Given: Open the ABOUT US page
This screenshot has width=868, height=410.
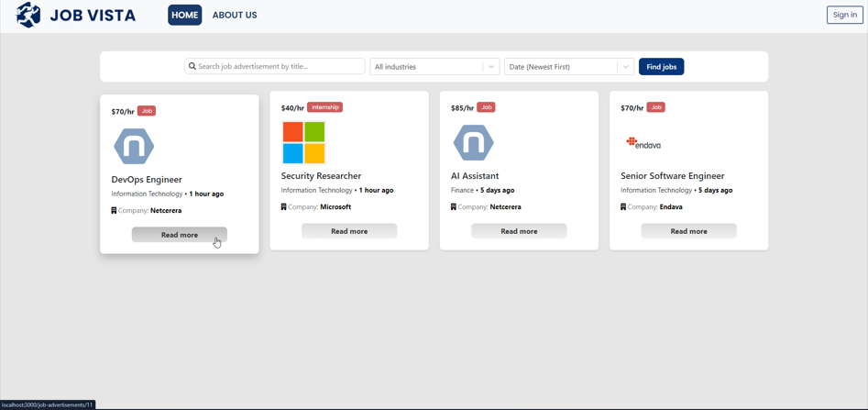Looking at the screenshot, I should tap(235, 16).
